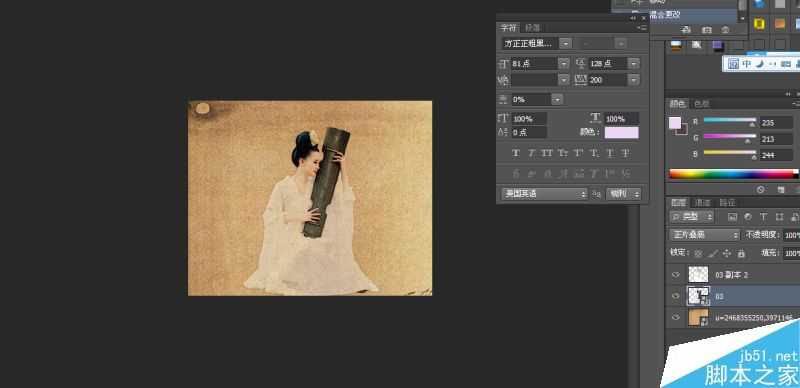The width and height of the screenshot is (800, 388).
Task: Click the G value field 213
Action: coord(776,139)
